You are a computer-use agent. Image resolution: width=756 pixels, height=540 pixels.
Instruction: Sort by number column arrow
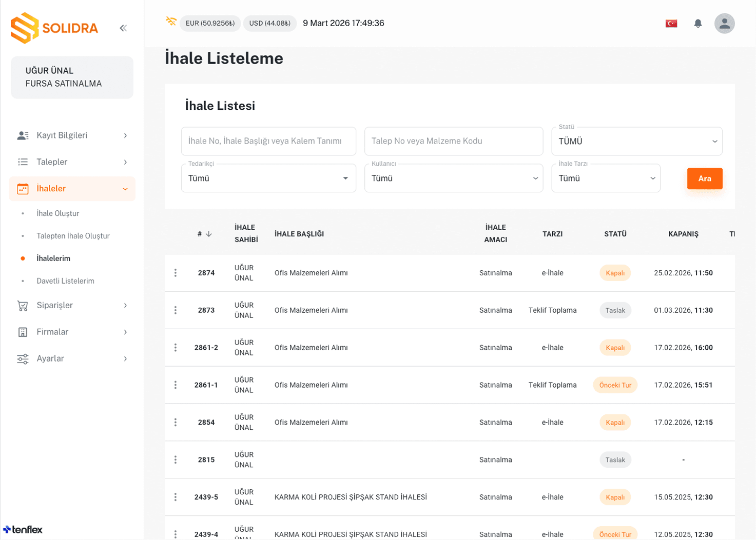[x=209, y=234]
